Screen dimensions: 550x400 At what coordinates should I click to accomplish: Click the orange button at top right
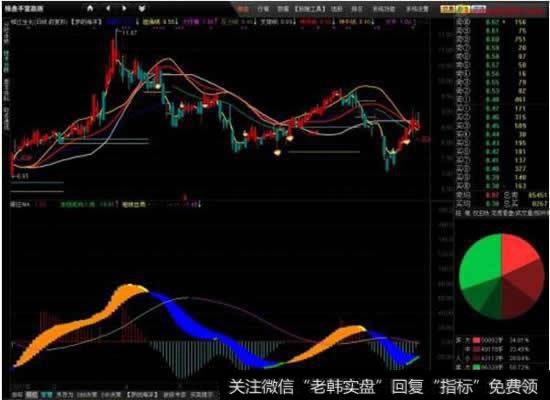448,9
